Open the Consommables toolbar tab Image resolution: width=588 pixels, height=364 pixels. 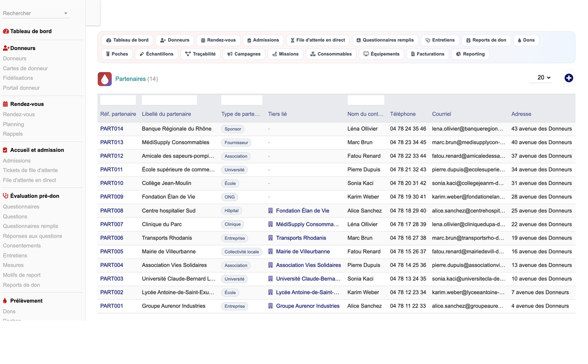click(331, 54)
